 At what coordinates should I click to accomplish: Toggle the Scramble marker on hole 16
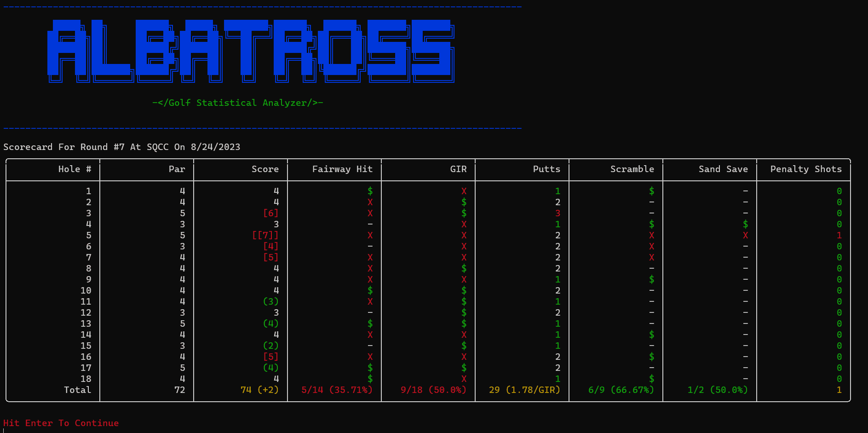(651, 357)
